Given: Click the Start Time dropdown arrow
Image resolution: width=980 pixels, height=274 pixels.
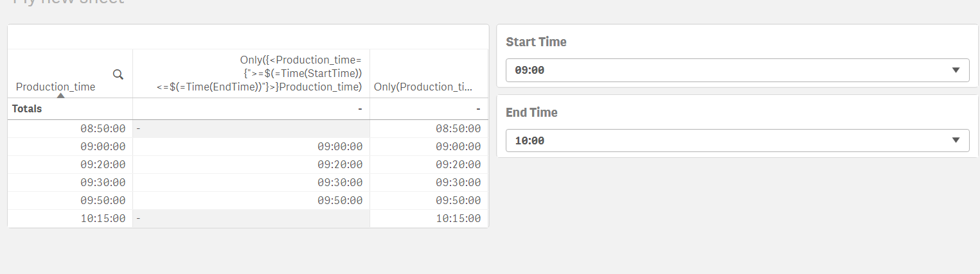Looking at the screenshot, I should (x=956, y=70).
